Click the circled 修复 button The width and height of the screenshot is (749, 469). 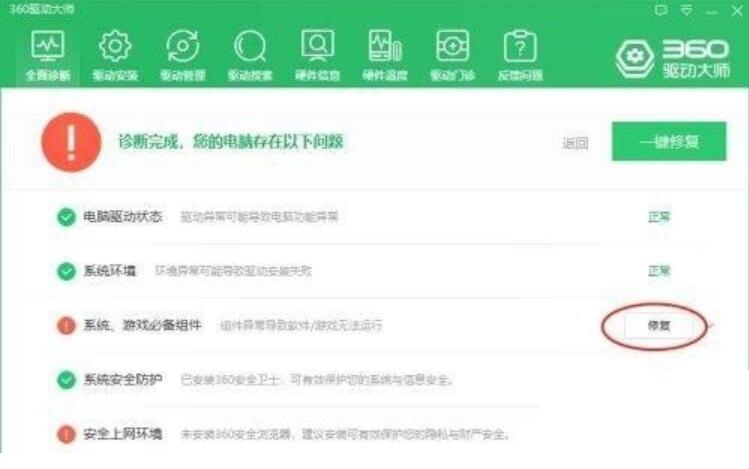(658, 326)
